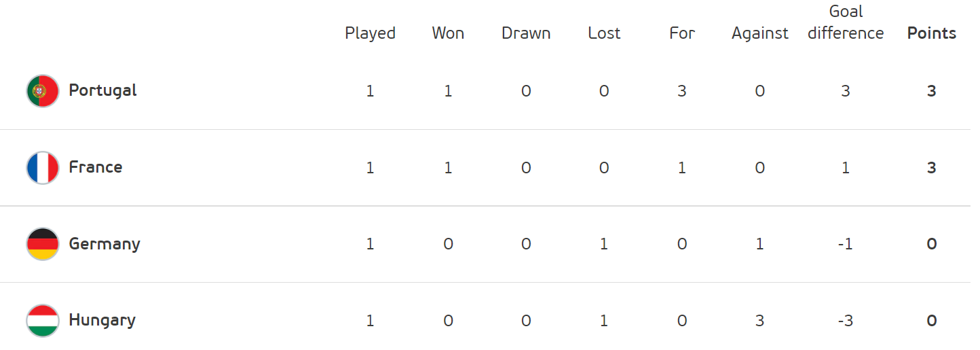The image size is (980, 350).
Task: Click the Portugal flag icon
Action: [43, 91]
